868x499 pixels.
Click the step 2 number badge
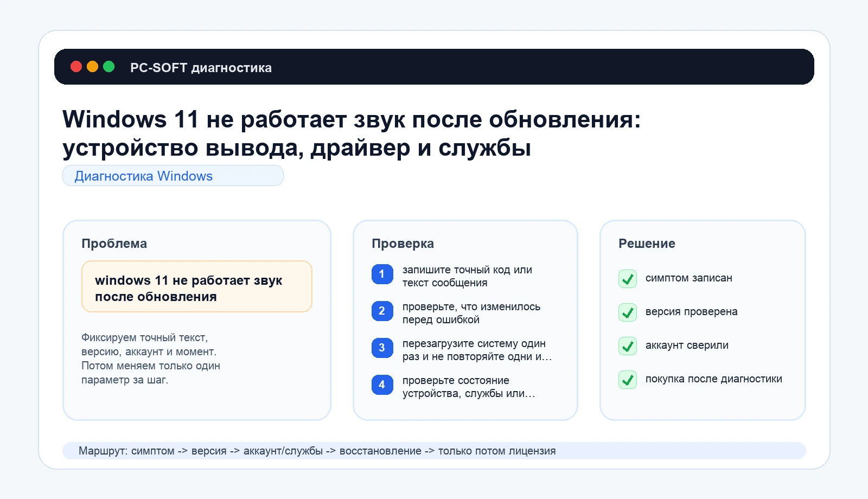(382, 311)
